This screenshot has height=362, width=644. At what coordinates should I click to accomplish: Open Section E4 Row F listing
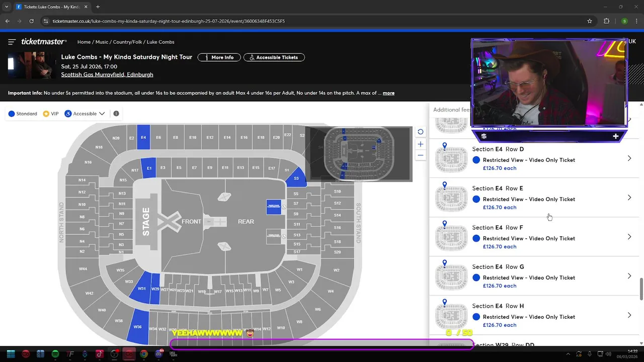534,237
